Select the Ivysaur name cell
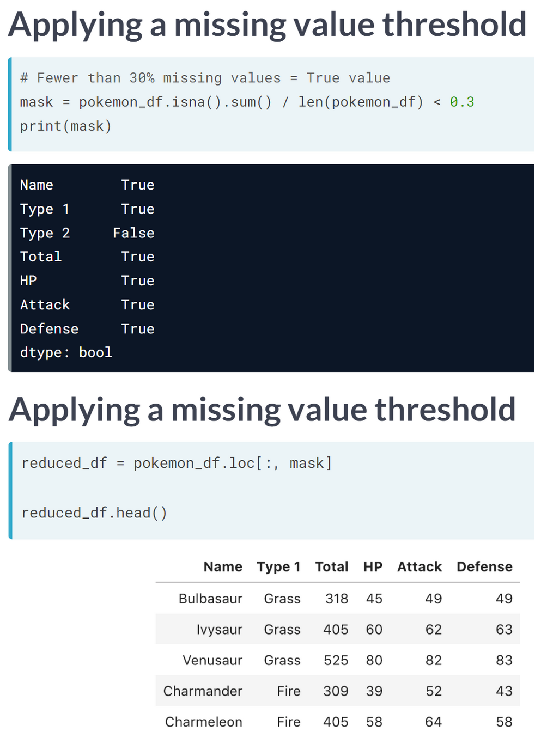 tap(219, 630)
